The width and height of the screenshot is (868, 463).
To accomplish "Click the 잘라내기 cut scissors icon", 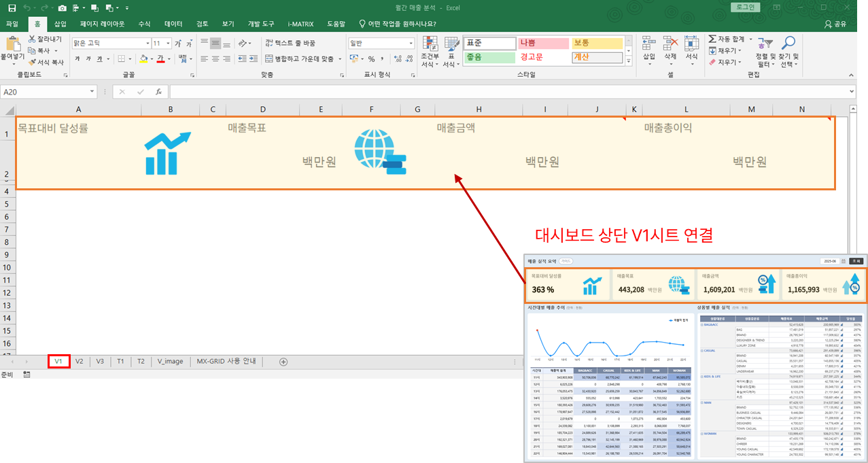I will (31, 39).
